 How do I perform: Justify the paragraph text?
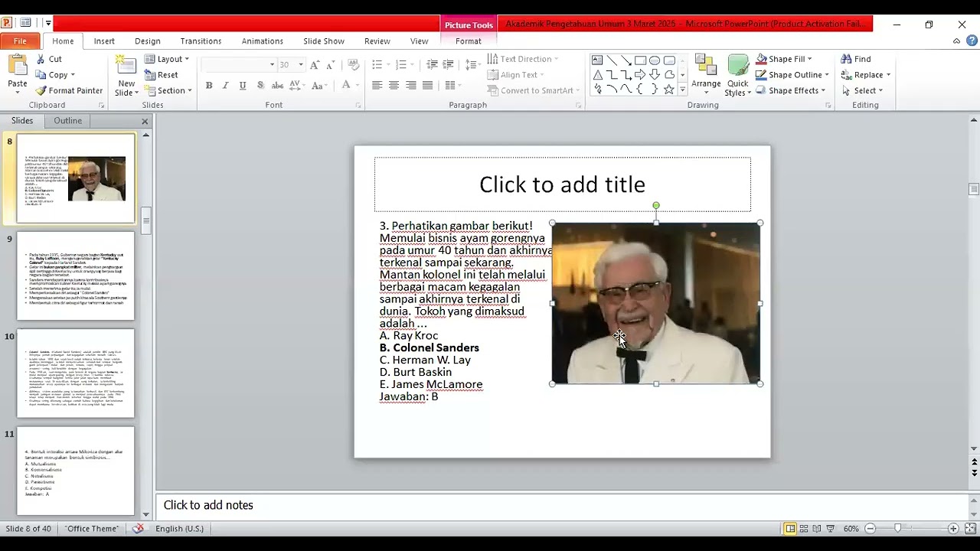[428, 85]
